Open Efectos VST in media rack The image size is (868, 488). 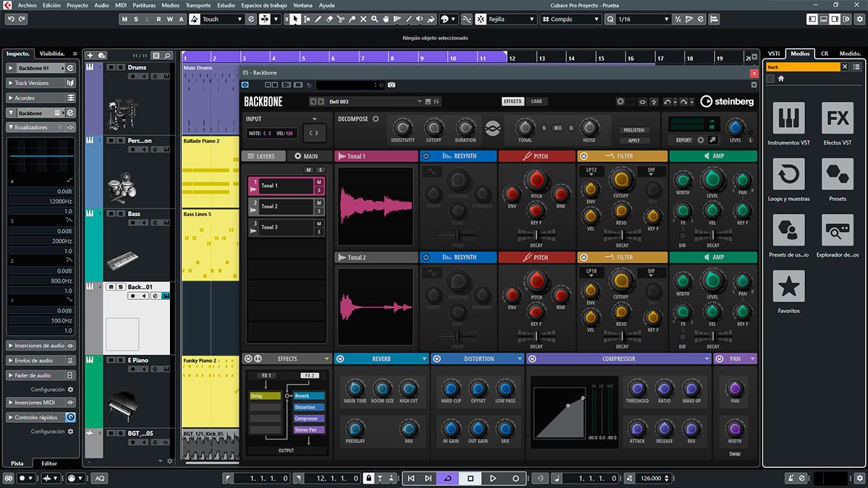838,118
